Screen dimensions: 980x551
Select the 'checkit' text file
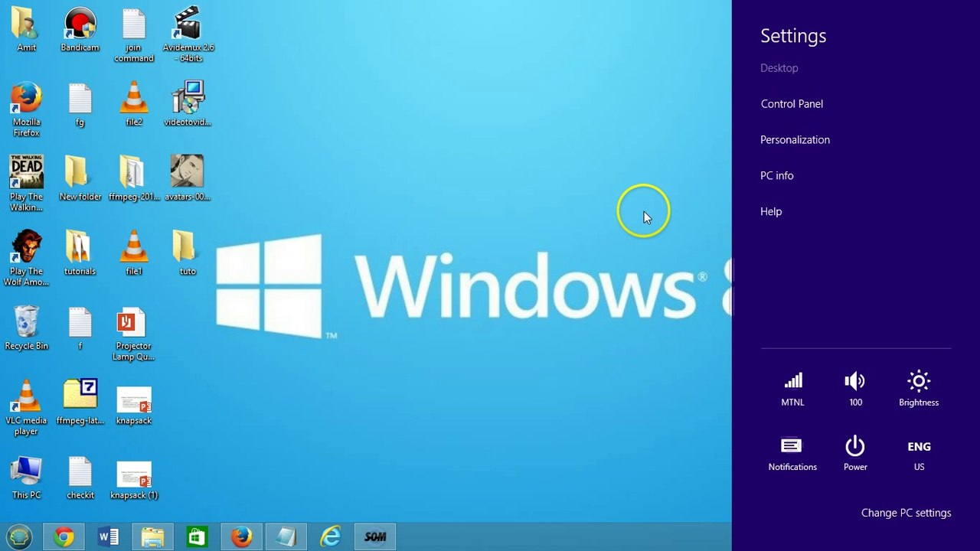[x=80, y=478]
